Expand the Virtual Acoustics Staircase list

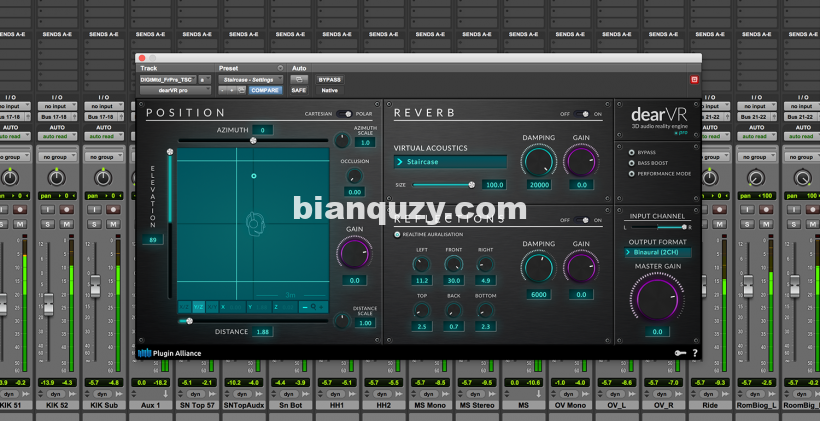tap(450, 162)
